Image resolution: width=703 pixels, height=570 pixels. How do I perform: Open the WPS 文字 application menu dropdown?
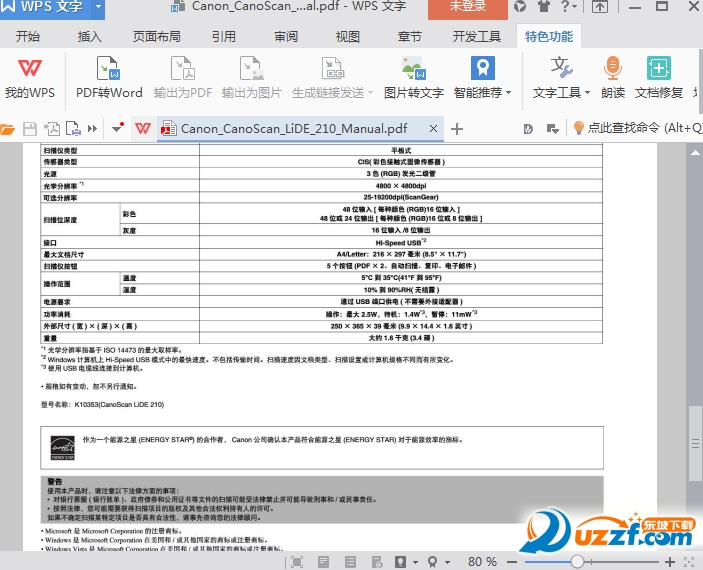pos(98,7)
